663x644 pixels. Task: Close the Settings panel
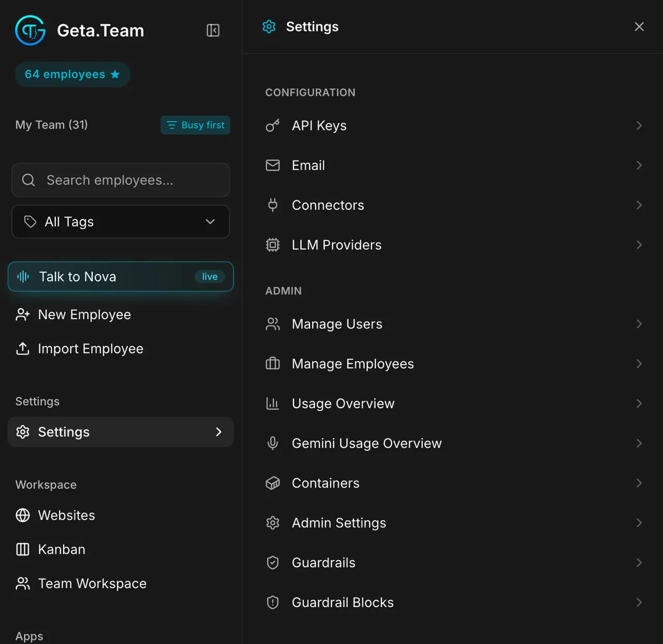(x=639, y=26)
